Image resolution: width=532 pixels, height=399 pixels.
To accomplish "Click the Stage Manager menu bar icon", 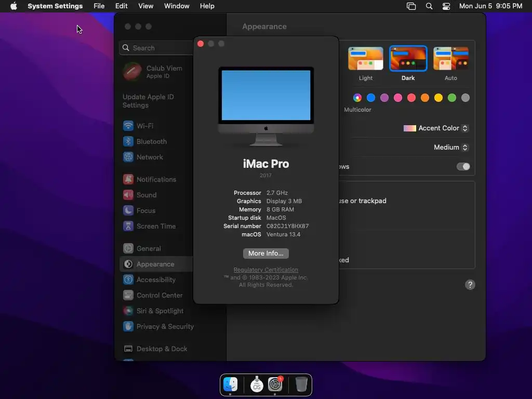I will [x=411, y=6].
